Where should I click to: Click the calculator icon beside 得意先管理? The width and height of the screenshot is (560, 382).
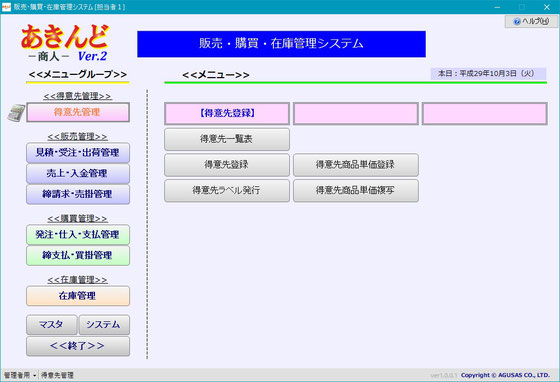[x=16, y=113]
